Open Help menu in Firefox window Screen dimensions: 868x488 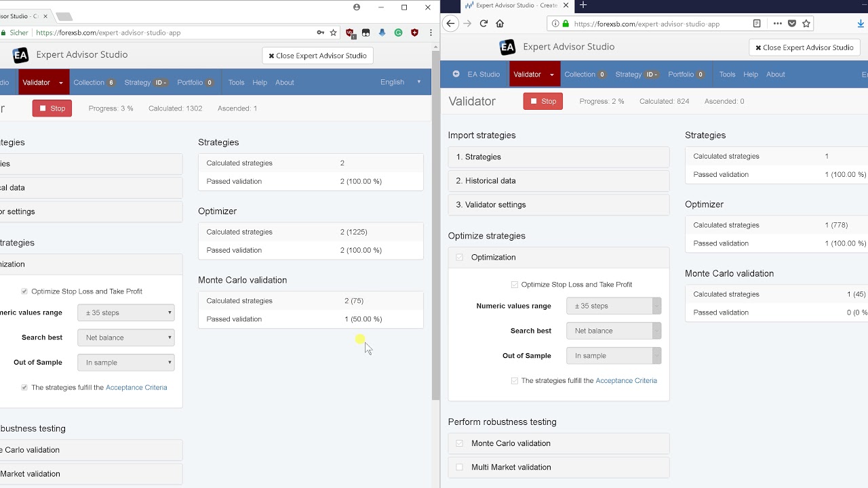point(751,75)
